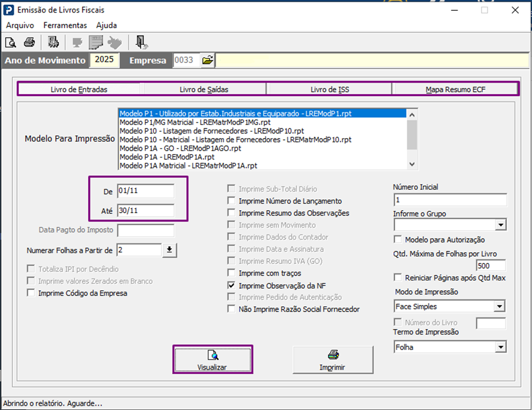Switch to Mapa Resumo ECF tab
532x410 pixels.
pyautogui.click(x=455, y=89)
